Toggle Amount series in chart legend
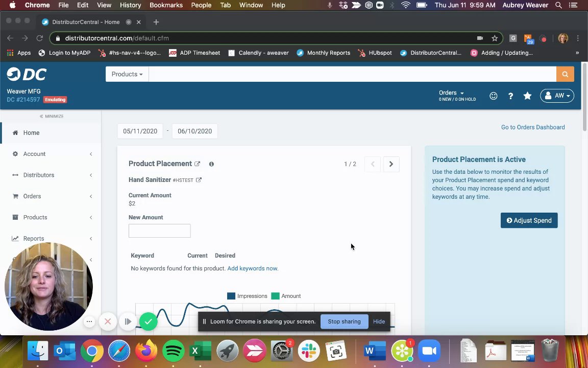588x368 pixels. [x=286, y=296]
